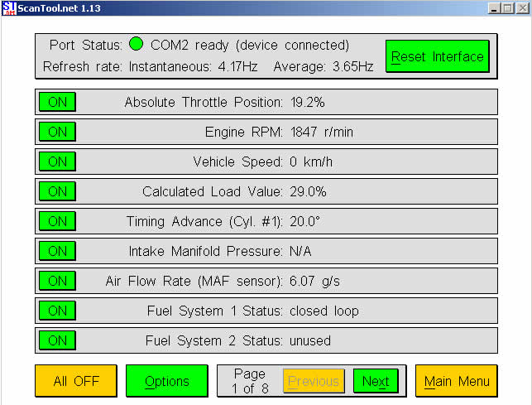Click the Reset Interface button
Viewport: 532px width, 405px height.
click(437, 57)
